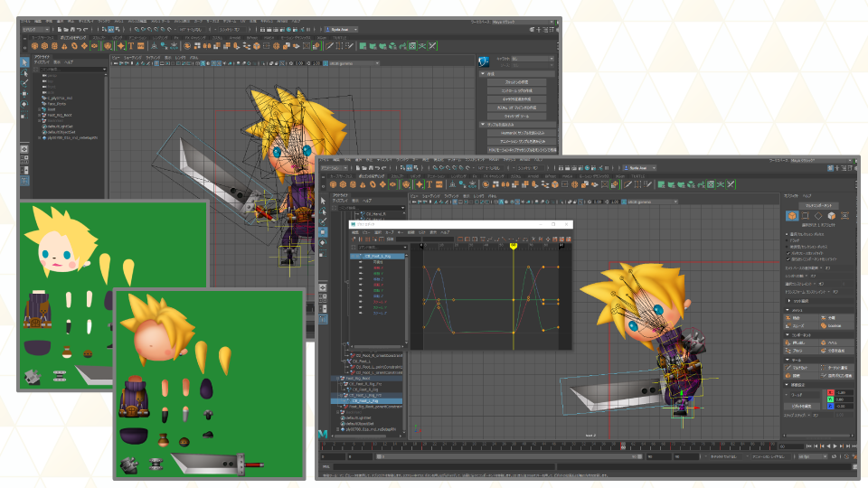The width and height of the screenshot is (868, 488).
Task: Open menu set dropdown in front window
Action: 335,168
